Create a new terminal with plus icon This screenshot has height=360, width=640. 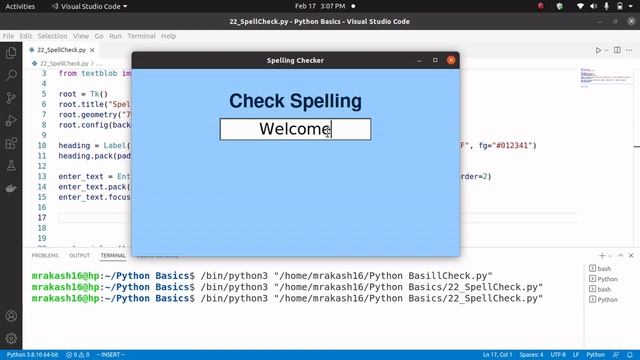pos(602,256)
